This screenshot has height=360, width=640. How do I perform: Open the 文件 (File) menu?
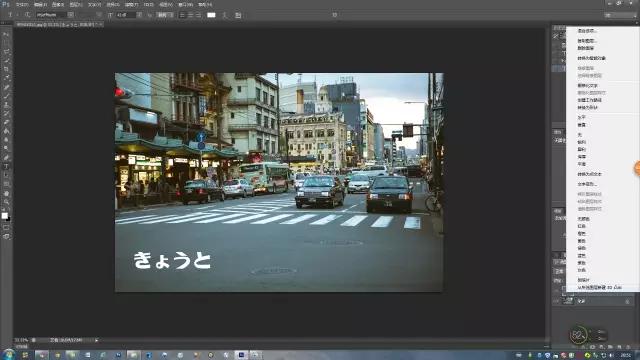pos(22,4)
